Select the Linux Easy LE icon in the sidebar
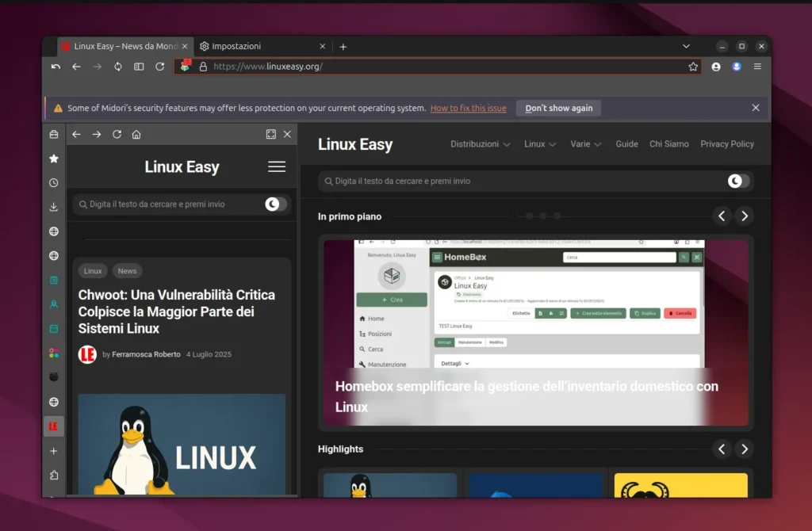This screenshot has width=812, height=531. (x=54, y=426)
